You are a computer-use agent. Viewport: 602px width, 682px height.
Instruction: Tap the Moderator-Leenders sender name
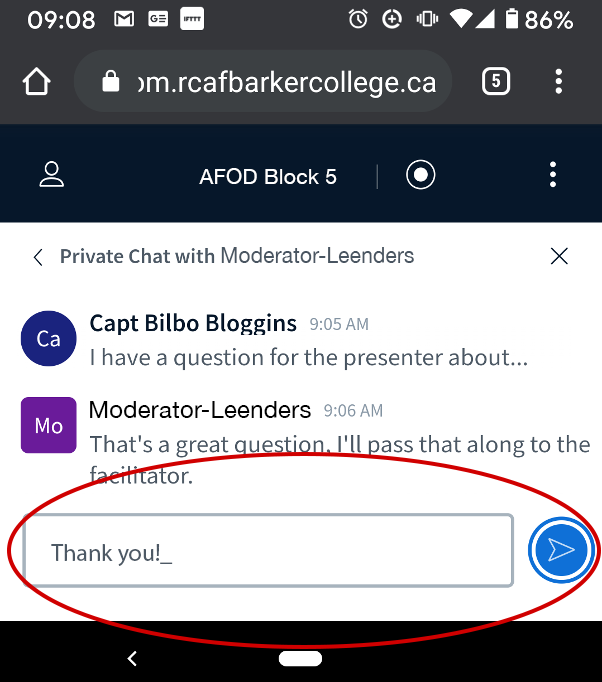(x=200, y=410)
